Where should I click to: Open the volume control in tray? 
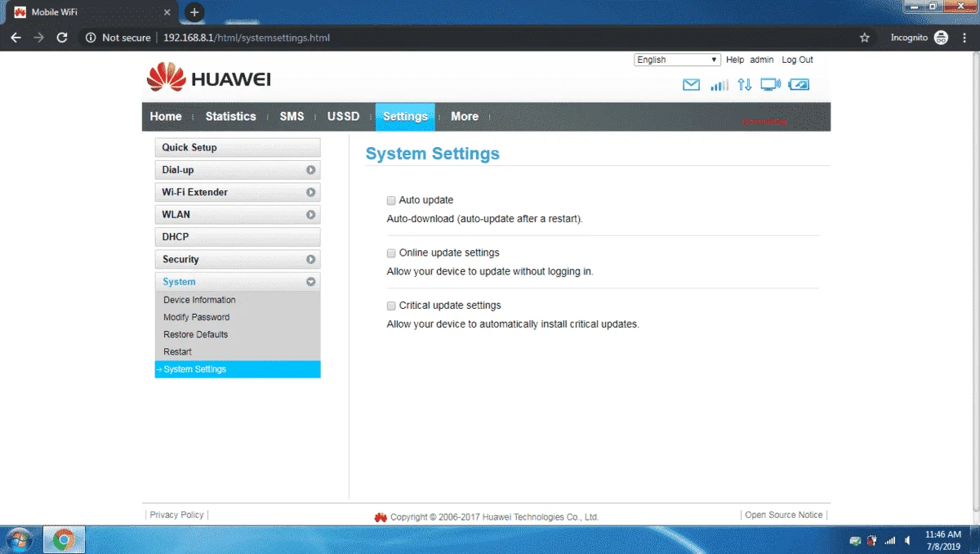907,540
